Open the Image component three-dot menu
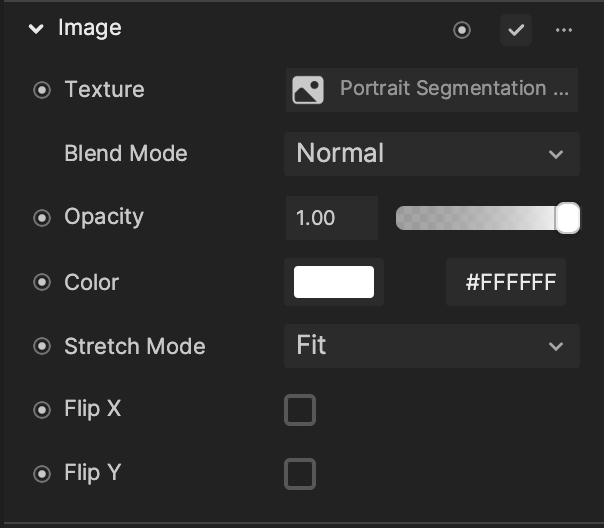 click(x=564, y=30)
